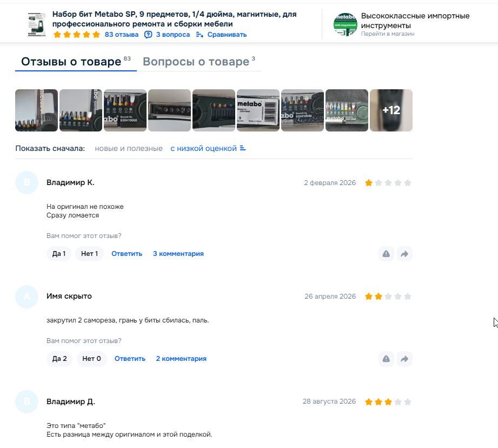
Task: Open the product thumbnail in the header
Action: [37, 24]
